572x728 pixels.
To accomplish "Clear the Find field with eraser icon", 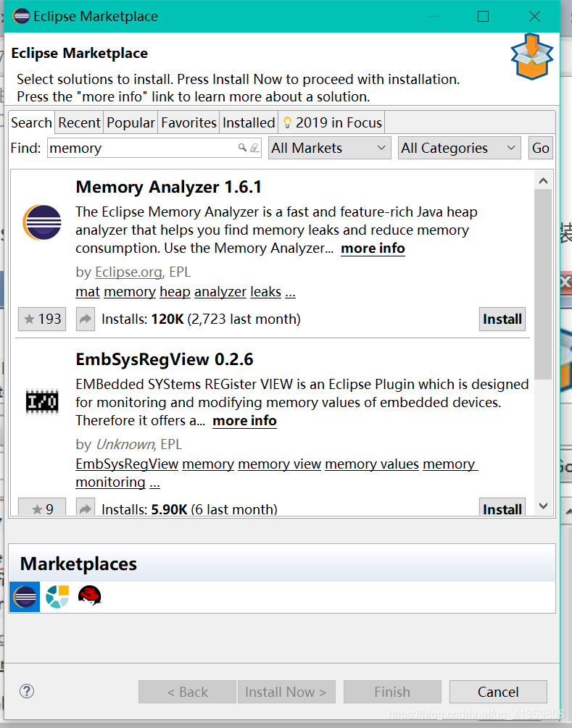I will [254, 148].
